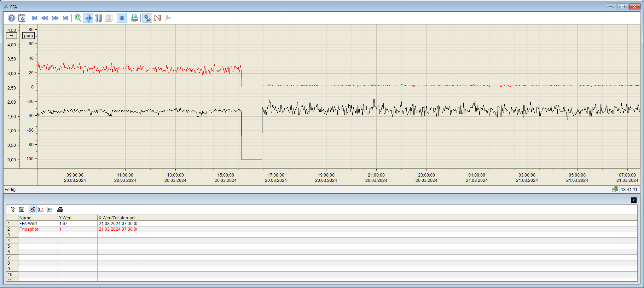Click the Name column header
The image size is (644, 288).
(38, 218)
